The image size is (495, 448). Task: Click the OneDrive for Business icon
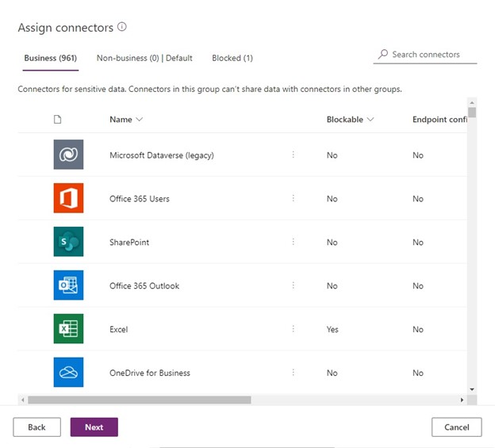click(x=68, y=373)
